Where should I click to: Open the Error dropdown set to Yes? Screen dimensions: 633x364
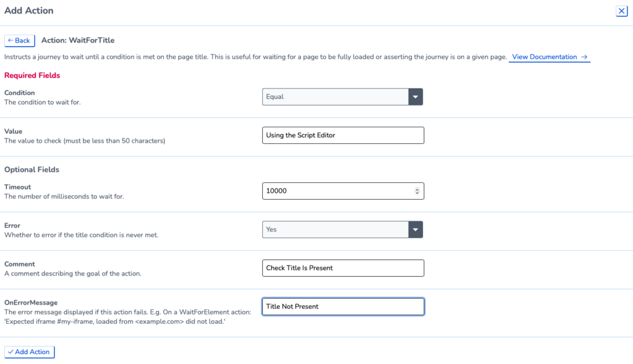342,230
